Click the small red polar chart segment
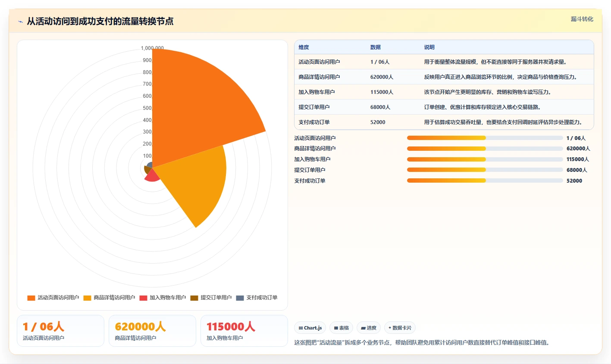 tap(152, 176)
